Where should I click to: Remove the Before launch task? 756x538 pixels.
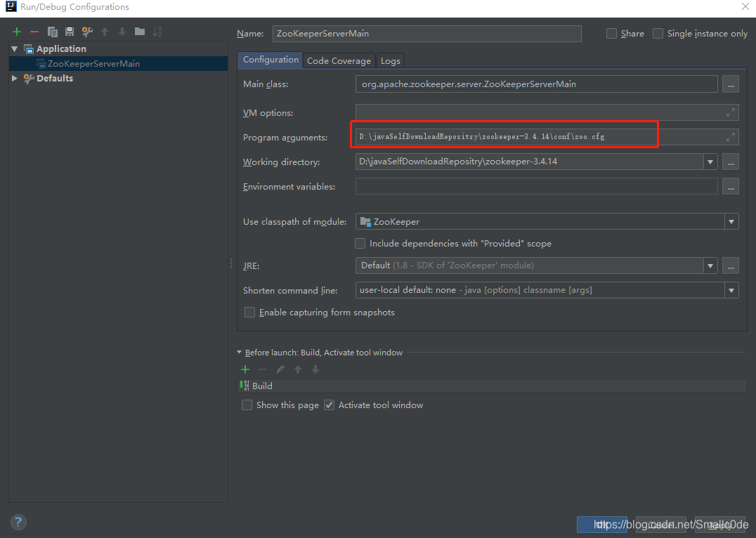pyautogui.click(x=262, y=369)
